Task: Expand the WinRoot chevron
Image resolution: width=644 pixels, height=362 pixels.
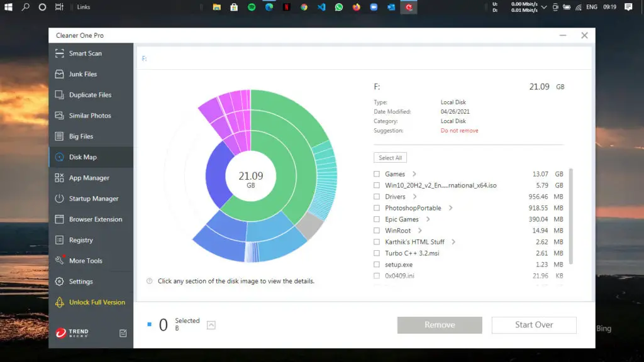Action: pos(419,231)
